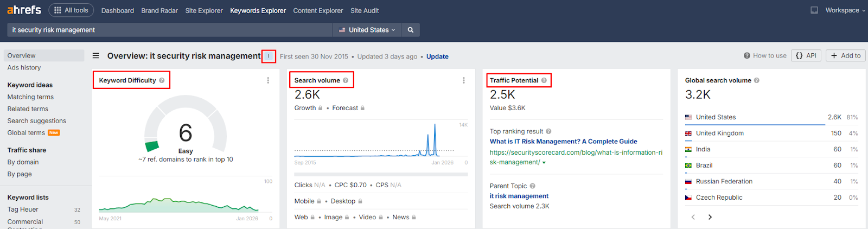Click the Parent Topic help icon
This screenshot has width=868, height=229.
click(x=532, y=186)
